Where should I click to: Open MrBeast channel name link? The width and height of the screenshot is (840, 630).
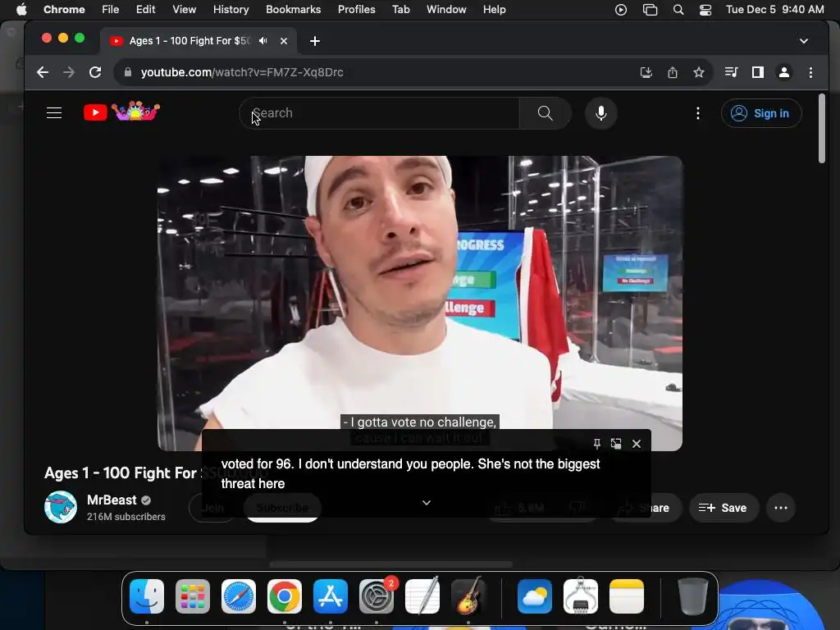pos(112,500)
